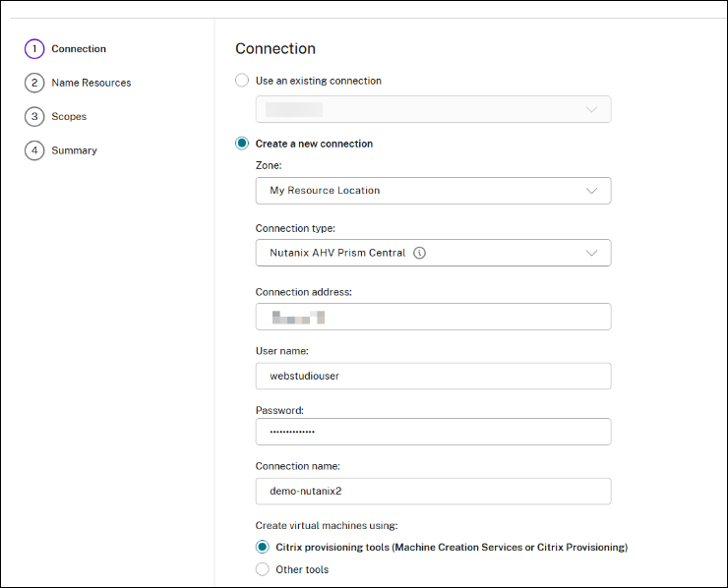
Task: Open the Connection type dropdown arrow
Action: 591,253
